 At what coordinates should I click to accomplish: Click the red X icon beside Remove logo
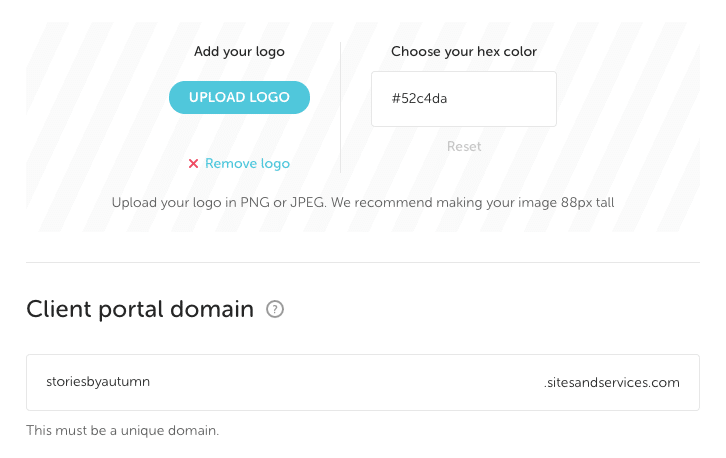coord(194,164)
